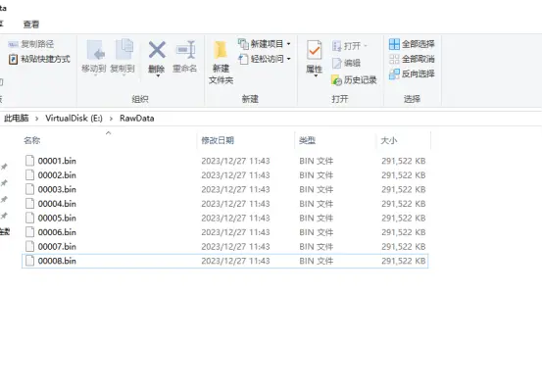Screen dimensions: 543x392
Task: Click the Invert selection icon
Action: [x=394, y=73]
